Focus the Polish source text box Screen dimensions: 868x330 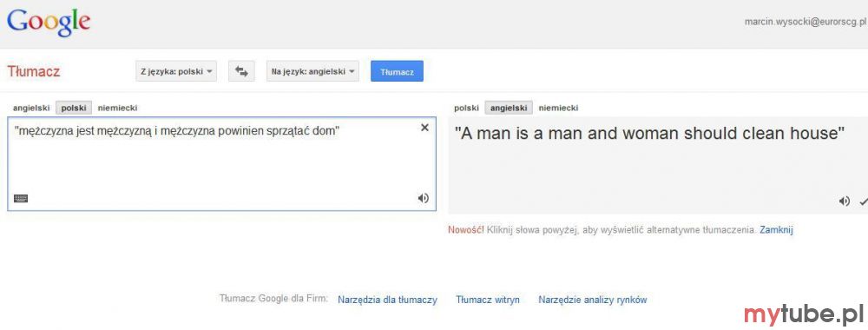point(221,164)
